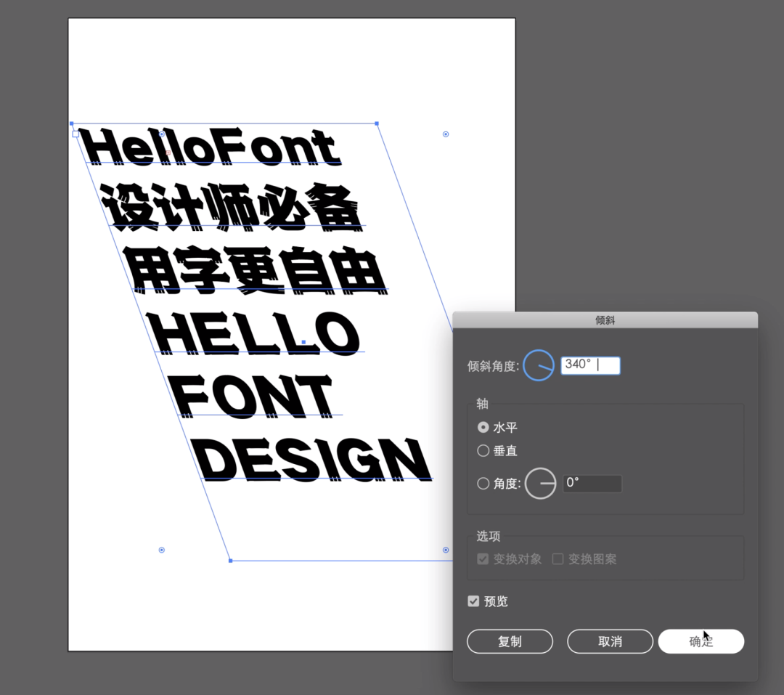
Task: Toggle the 变换图案 checkbox
Action: pyautogui.click(x=558, y=559)
